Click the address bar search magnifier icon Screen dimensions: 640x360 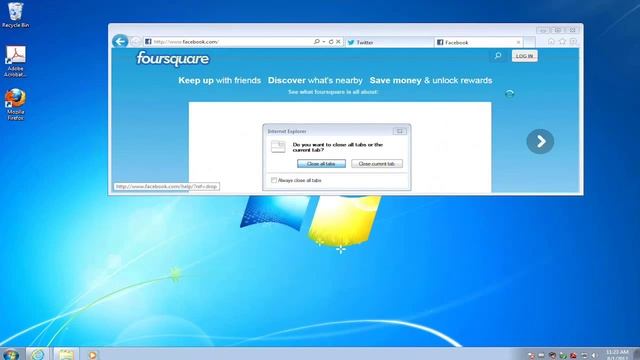coord(316,42)
